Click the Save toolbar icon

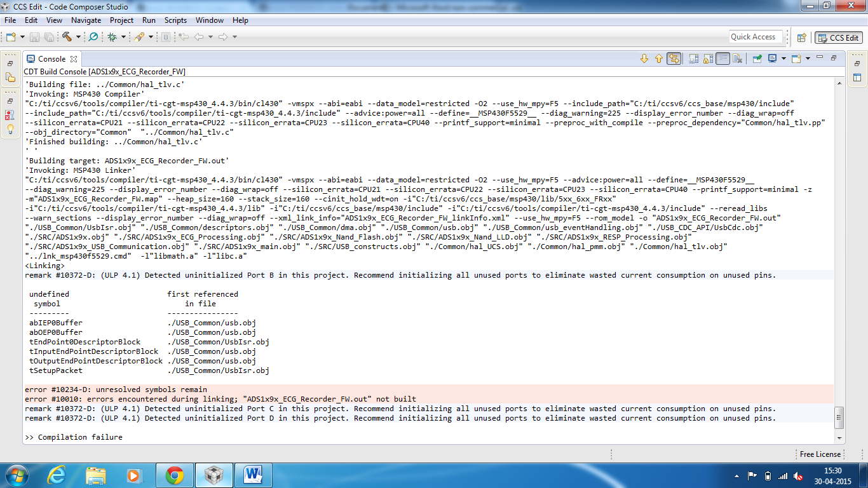point(34,37)
